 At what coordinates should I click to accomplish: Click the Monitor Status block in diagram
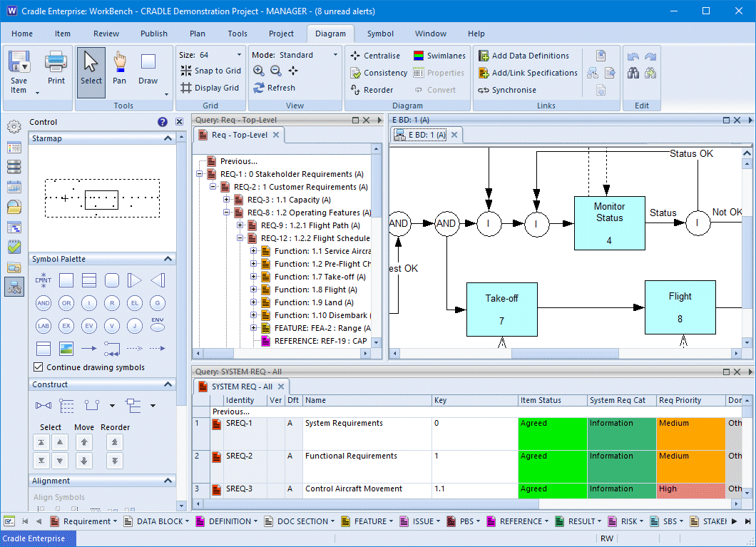609,223
